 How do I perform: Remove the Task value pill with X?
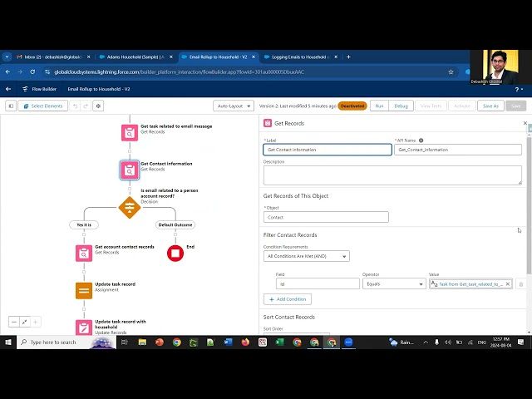click(x=508, y=284)
